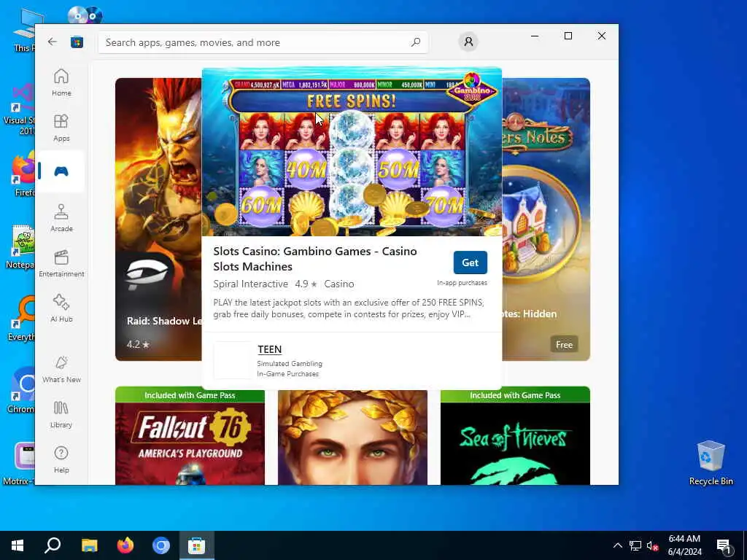The image size is (747, 560).
Task: Click the 'In-app purchases' note
Action: (462, 283)
